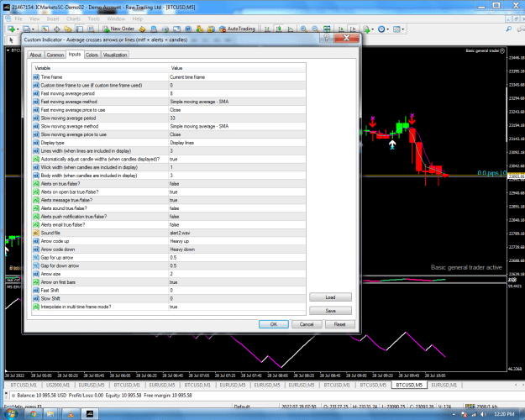Open the indicators list icon
Viewport: 525px width, 420px height.
point(366,29)
